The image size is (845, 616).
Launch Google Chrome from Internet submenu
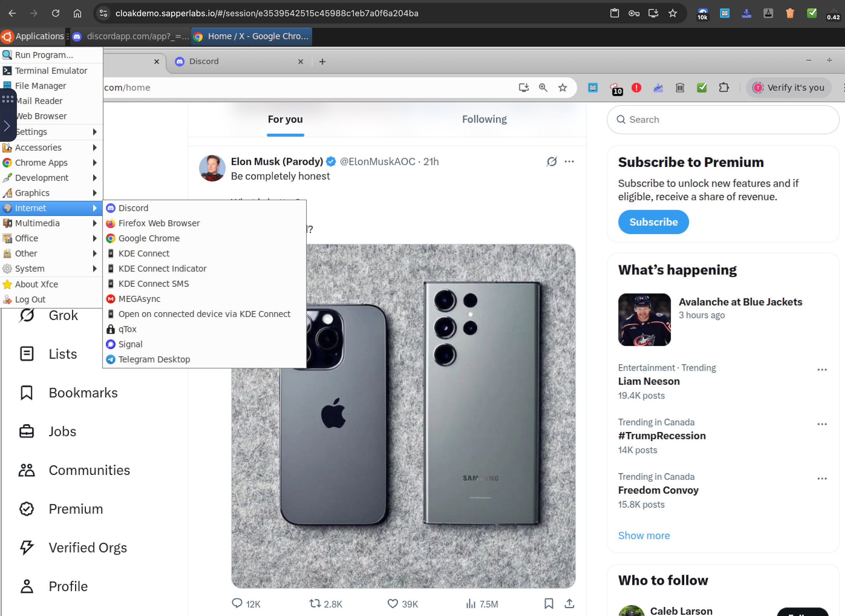click(x=204, y=238)
